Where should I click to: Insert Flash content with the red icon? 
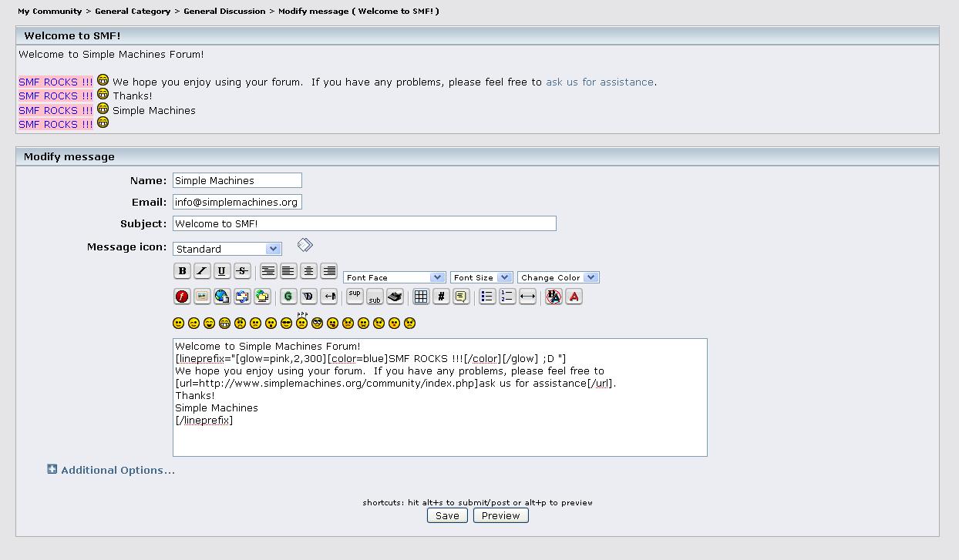(182, 297)
